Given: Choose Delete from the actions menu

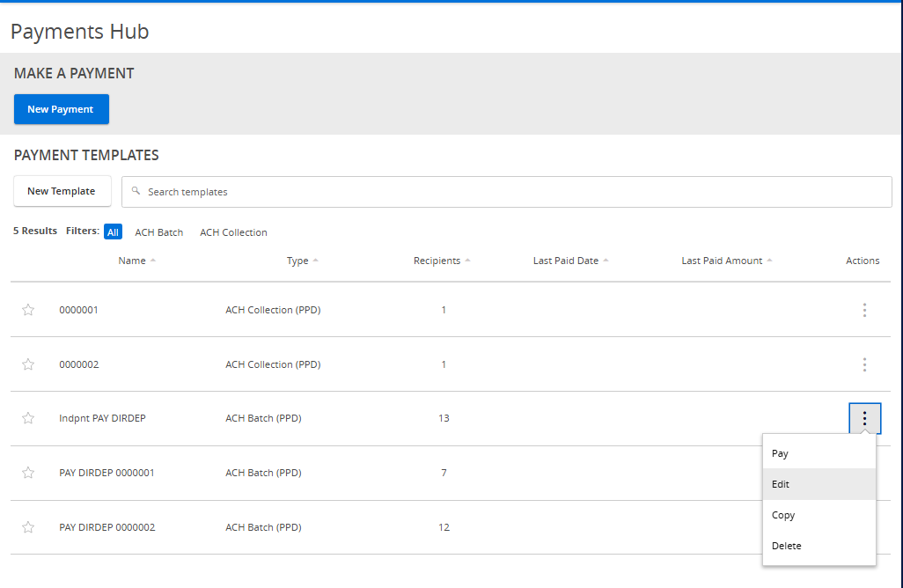Looking at the screenshot, I should (x=786, y=545).
